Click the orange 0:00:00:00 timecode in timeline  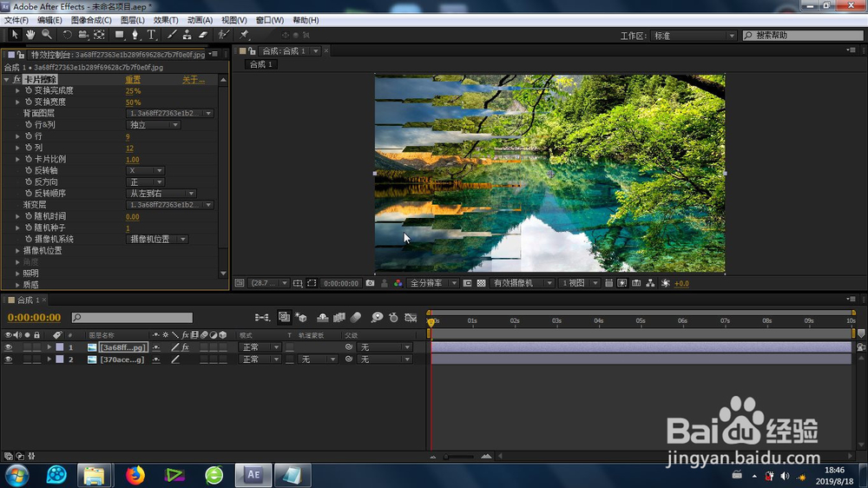pos(34,318)
